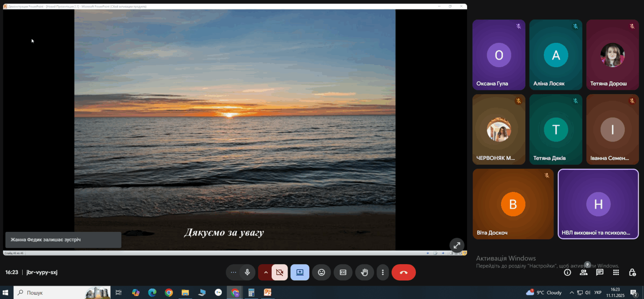Open the audio settings chevron arrow
The height and width of the screenshot is (299, 644).
[x=265, y=272]
